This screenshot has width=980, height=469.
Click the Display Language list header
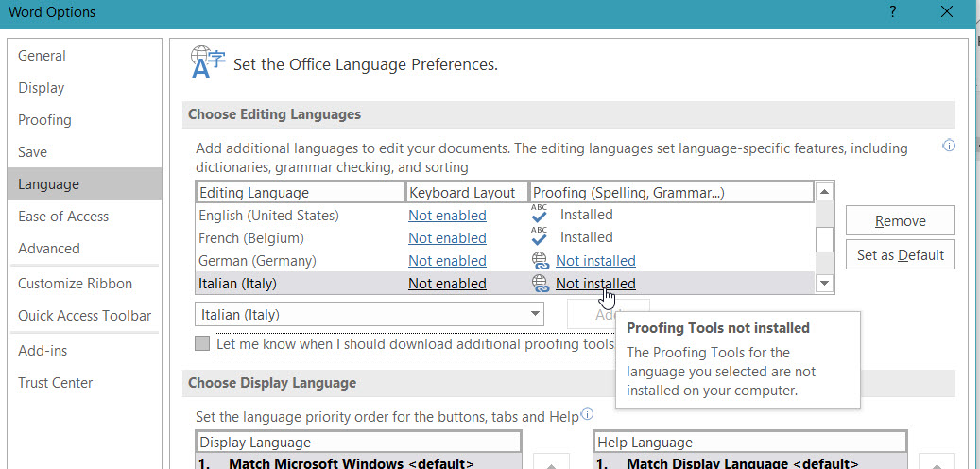(359, 443)
